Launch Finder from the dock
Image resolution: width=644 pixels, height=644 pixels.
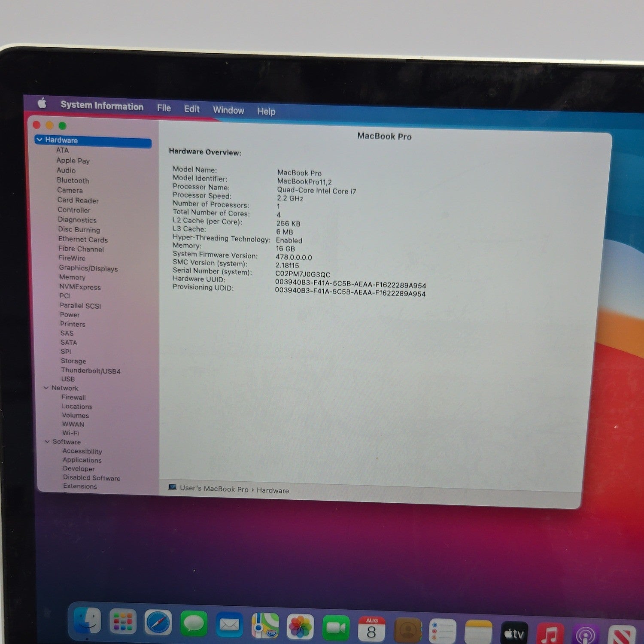[88, 621]
